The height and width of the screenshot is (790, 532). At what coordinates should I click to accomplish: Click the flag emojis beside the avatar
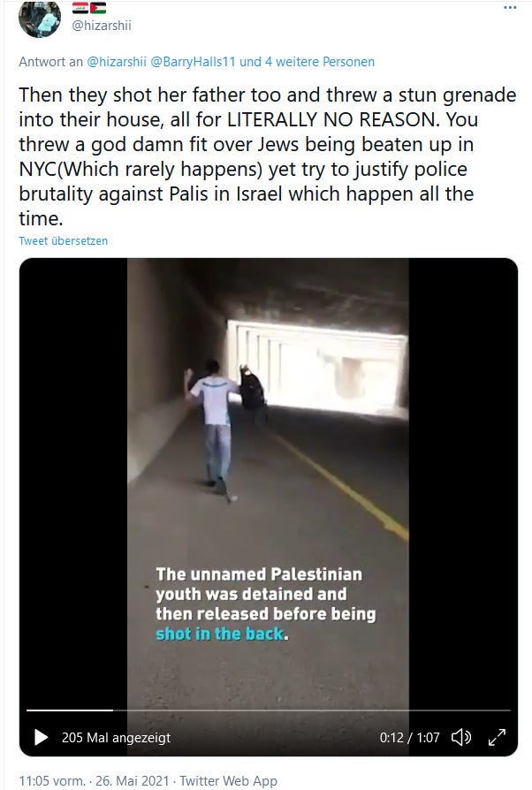[x=89, y=8]
